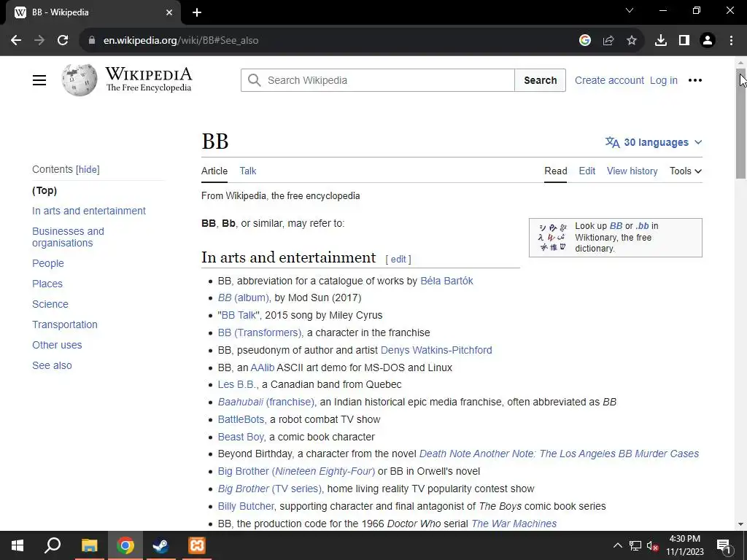Open Steam from the taskbar
This screenshot has width=747, height=560.
point(160,545)
